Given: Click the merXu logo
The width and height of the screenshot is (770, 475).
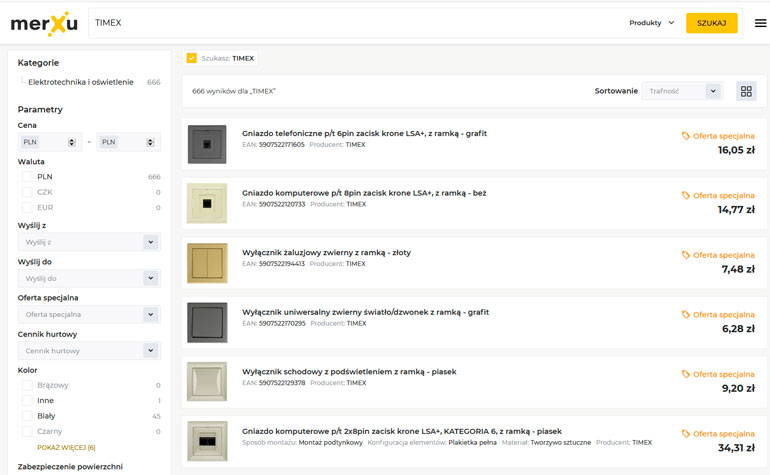Looking at the screenshot, I should click(x=44, y=24).
